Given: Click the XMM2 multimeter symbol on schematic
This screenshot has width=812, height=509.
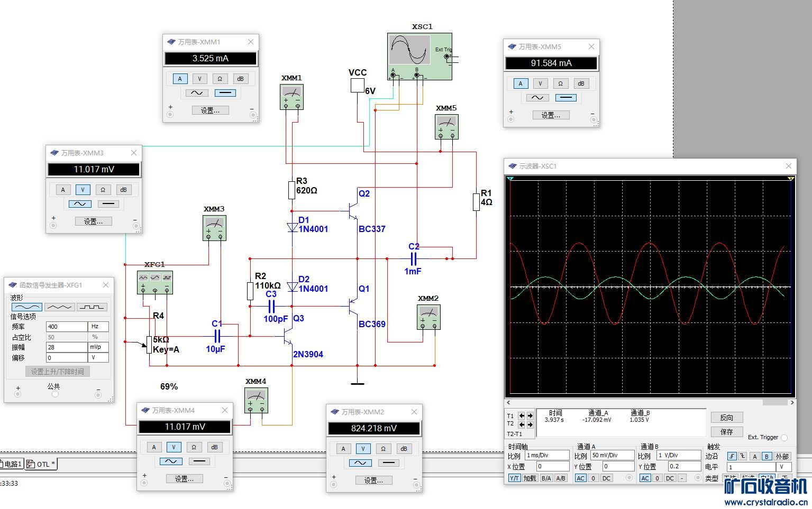Looking at the screenshot, I should (x=428, y=317).
